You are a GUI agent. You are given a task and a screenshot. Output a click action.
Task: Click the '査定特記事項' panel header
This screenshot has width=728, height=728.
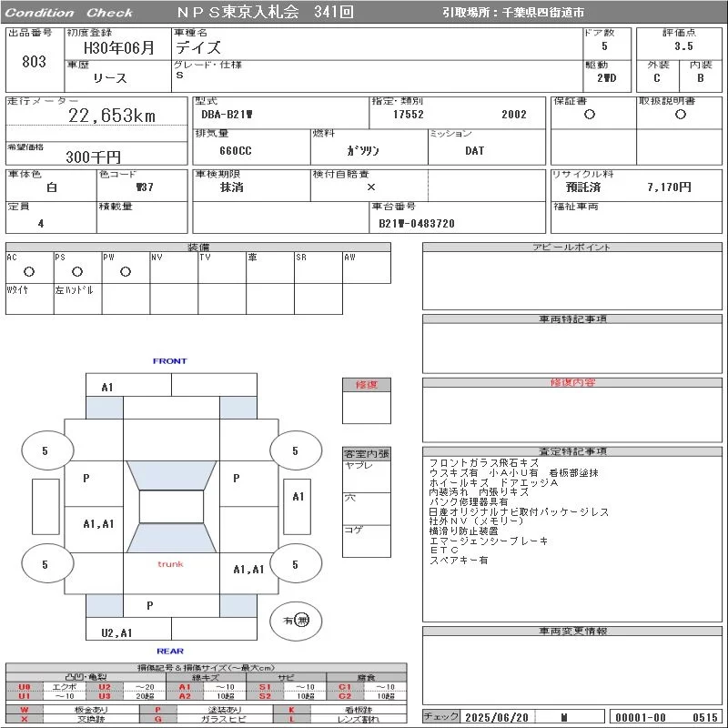tap(572, 451)
